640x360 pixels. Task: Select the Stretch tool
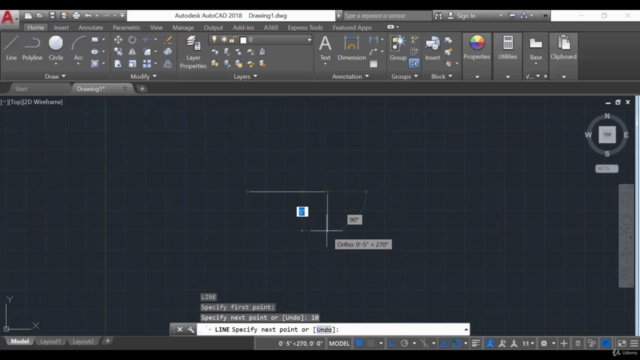tap(118, 64)
